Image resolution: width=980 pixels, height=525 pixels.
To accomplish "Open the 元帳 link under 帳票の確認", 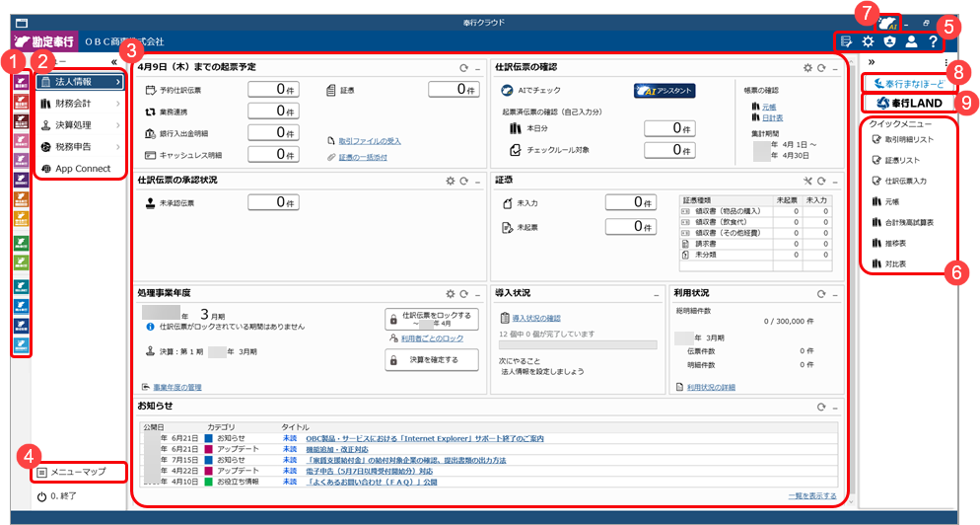I will pos(769,107).
